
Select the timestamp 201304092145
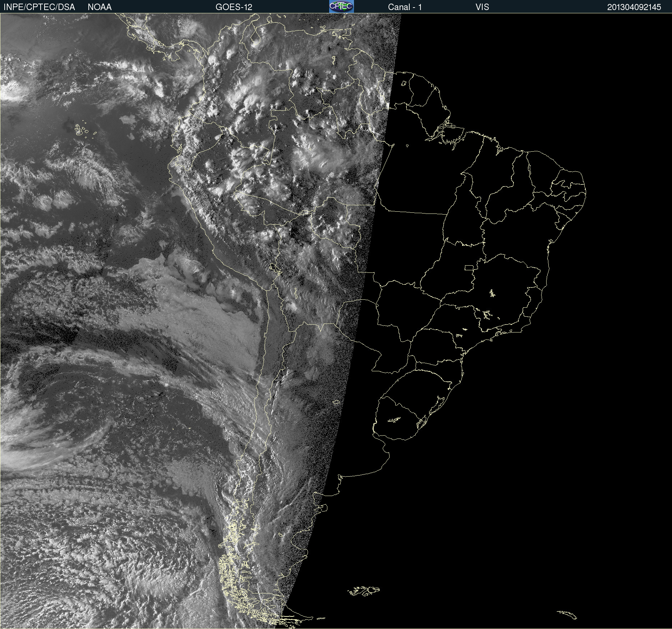click(x=634, y=7)
